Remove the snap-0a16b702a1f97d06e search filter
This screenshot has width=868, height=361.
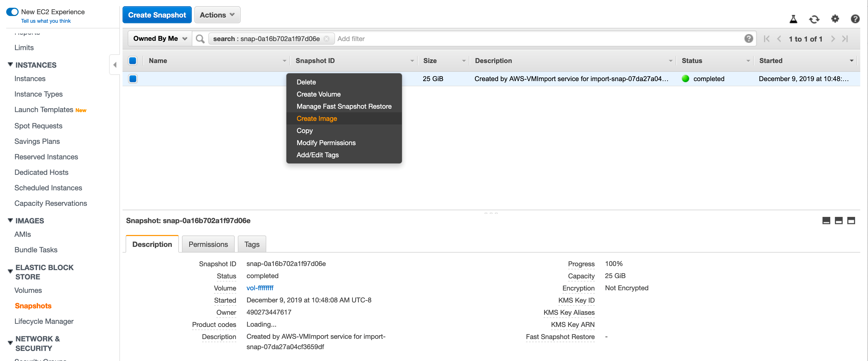tap(326, 39)
